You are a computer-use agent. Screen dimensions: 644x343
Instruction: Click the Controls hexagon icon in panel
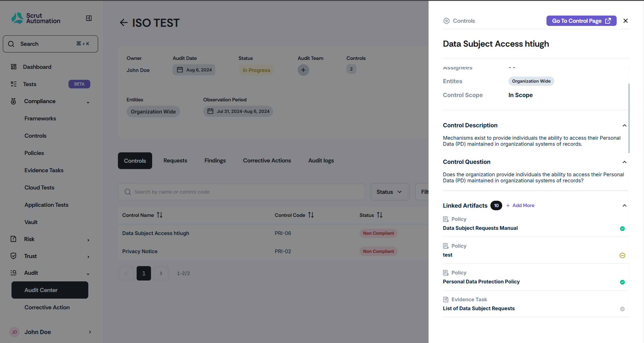[x=446, y=21]
